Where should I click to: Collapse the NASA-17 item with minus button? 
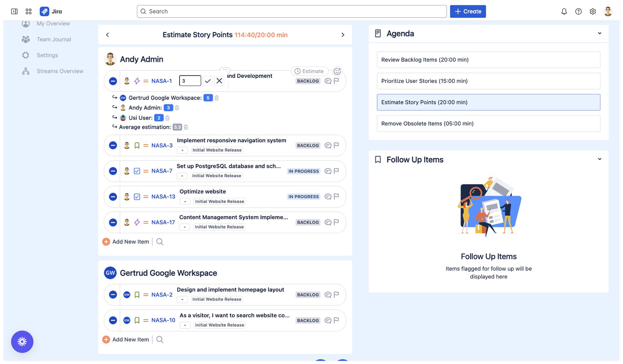(113, 222)
